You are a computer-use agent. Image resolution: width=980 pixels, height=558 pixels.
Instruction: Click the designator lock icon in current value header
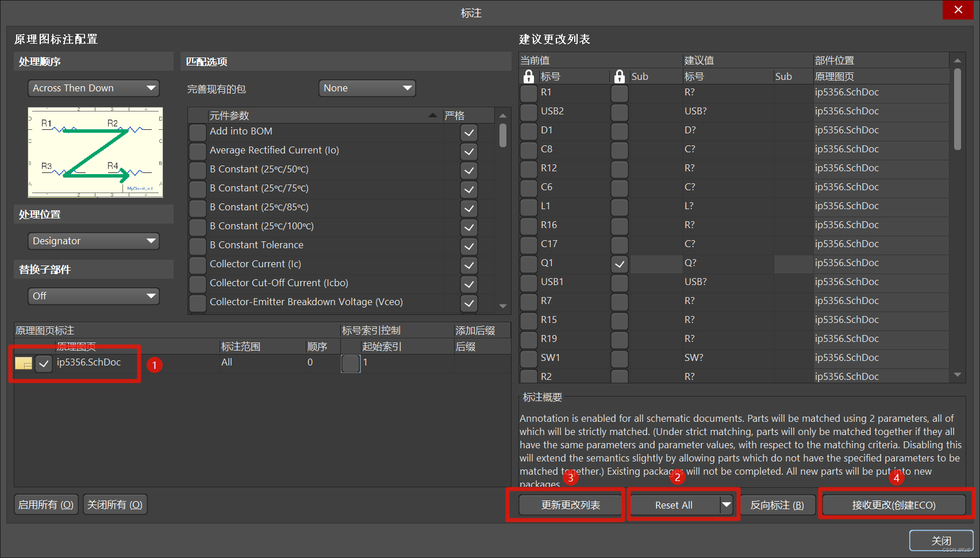pos(529,76)
